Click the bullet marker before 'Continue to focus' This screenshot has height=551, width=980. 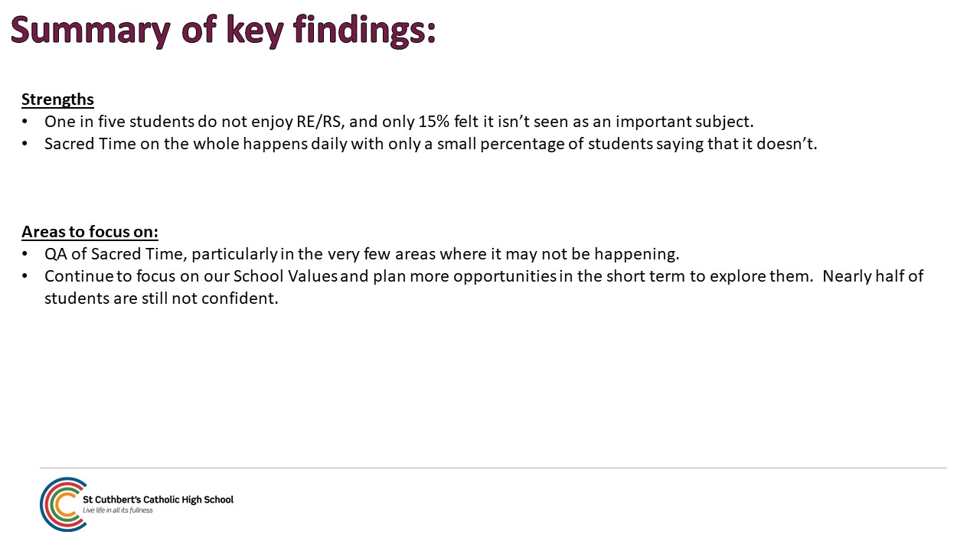pyautogui.click(x=25, y=277)
